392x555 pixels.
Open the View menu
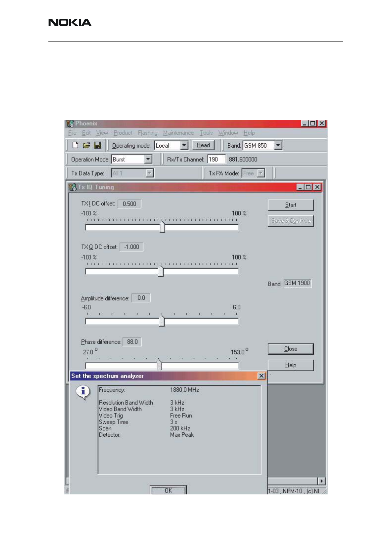(x=102, y=133)
